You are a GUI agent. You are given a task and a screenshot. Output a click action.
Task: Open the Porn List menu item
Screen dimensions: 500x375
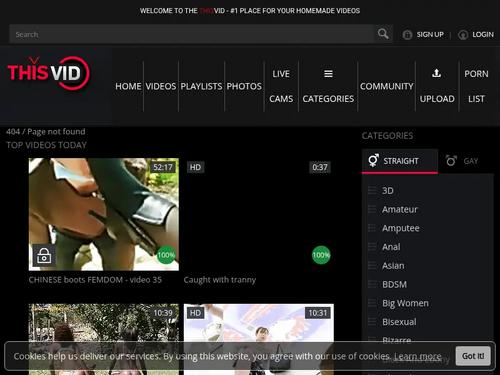point(476,86)
